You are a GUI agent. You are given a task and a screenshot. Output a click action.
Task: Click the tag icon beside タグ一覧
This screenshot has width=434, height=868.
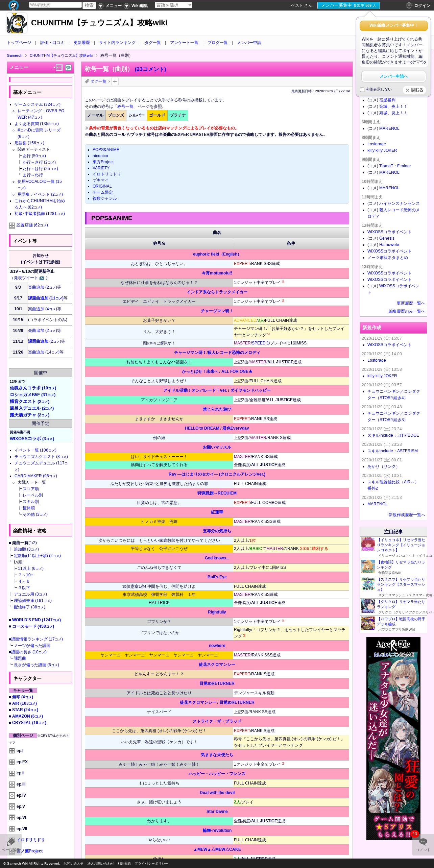87,81
